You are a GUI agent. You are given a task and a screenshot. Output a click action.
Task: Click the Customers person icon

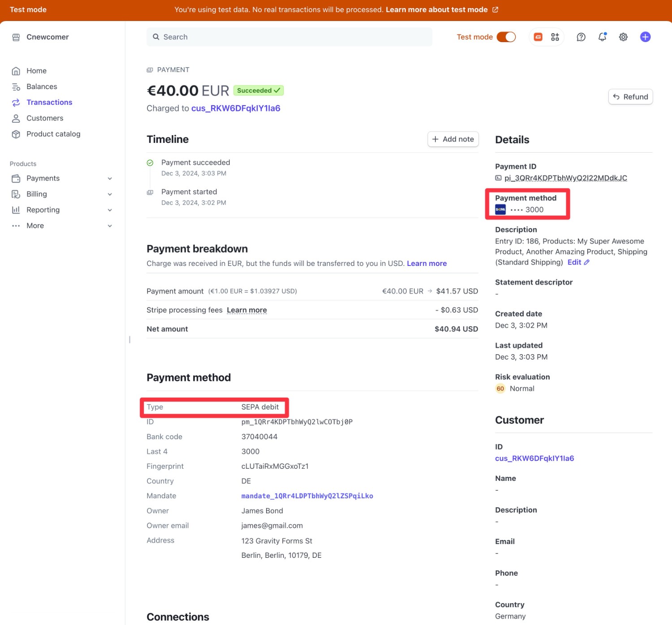point(16,118)
